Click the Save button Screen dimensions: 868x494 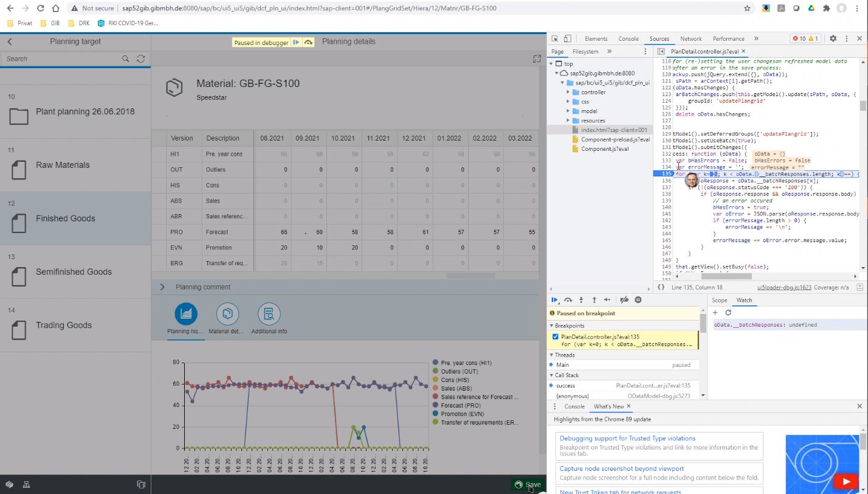coord(527,485)
